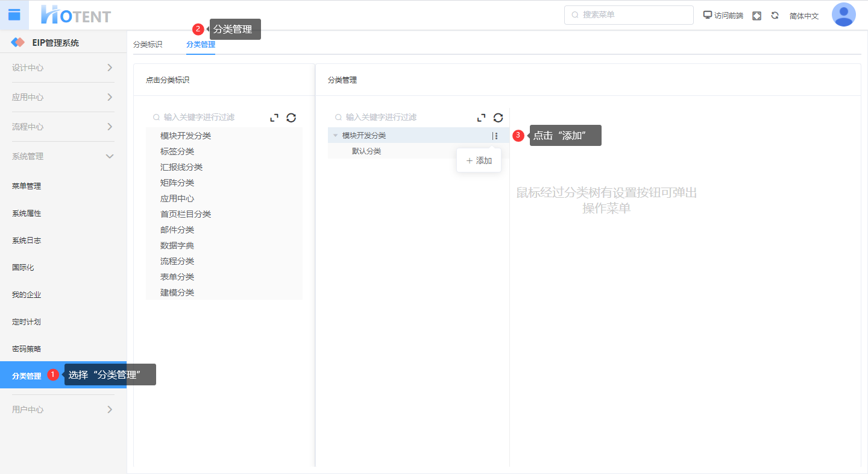
Task: Click the refresh icon in top header
Action: pyautogui.click(x=775, y=16)
